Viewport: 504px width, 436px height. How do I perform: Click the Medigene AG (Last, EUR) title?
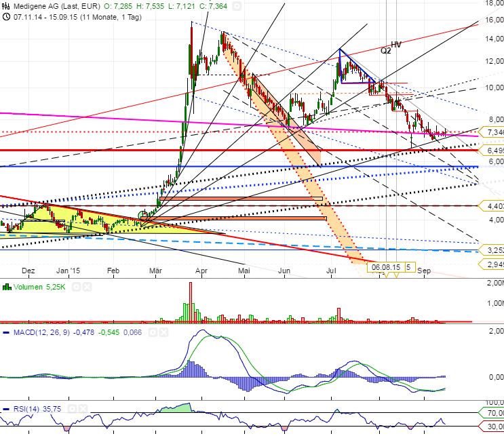pos(57,6)
